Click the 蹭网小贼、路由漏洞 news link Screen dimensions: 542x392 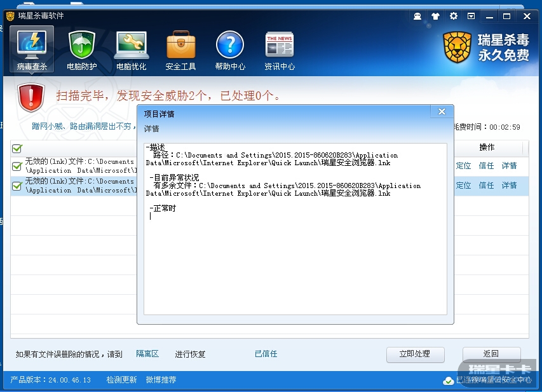(x=84, y=126)
